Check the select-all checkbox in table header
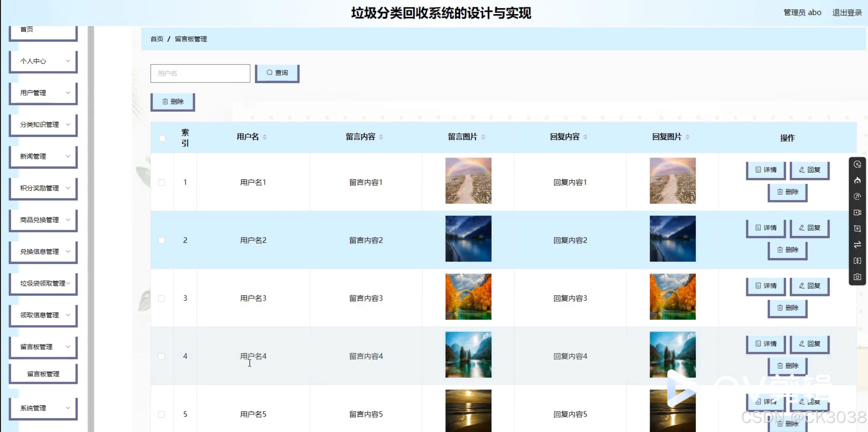868x432 pixels. coord(162,138)
